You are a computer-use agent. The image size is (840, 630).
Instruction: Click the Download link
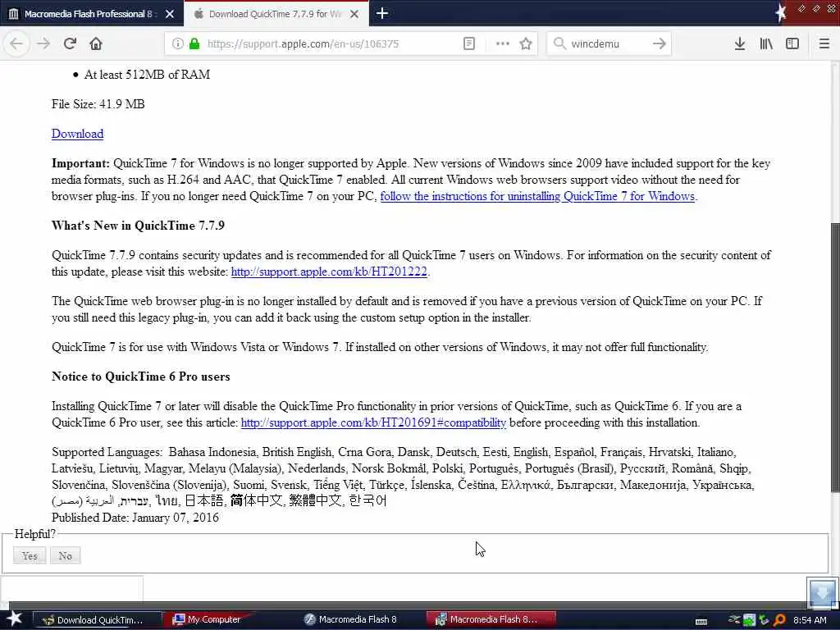coord(78,134)
